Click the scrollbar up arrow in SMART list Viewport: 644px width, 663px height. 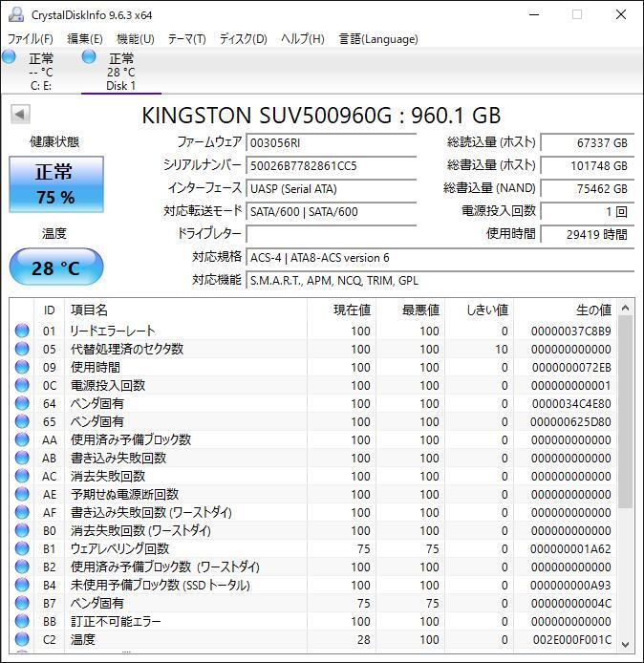(x=626, y=308)
